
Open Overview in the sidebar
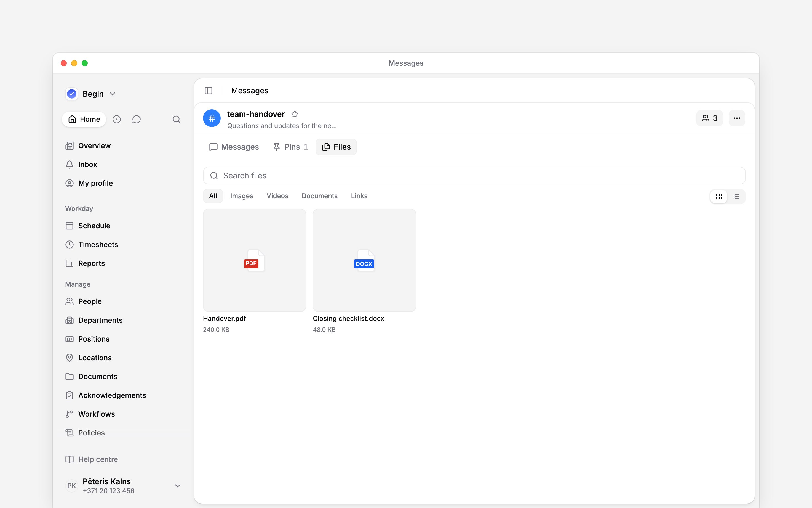(123, 146)
